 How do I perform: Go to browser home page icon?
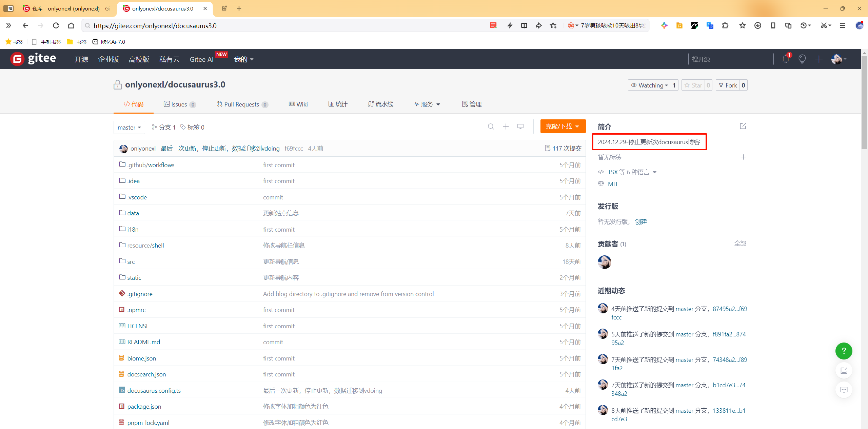point(71,25)
